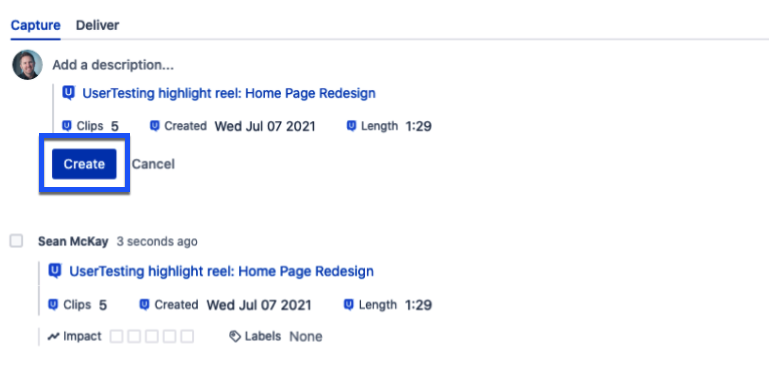Click the Impact trend icon
The height and width of the screenshot is (372, 784).
coord(54,336)
